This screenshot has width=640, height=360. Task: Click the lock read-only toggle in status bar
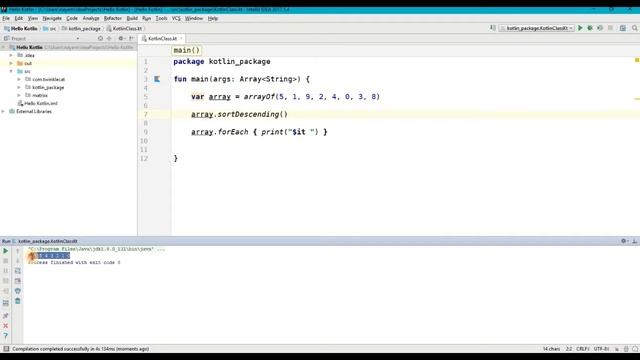tap(618, 349)
